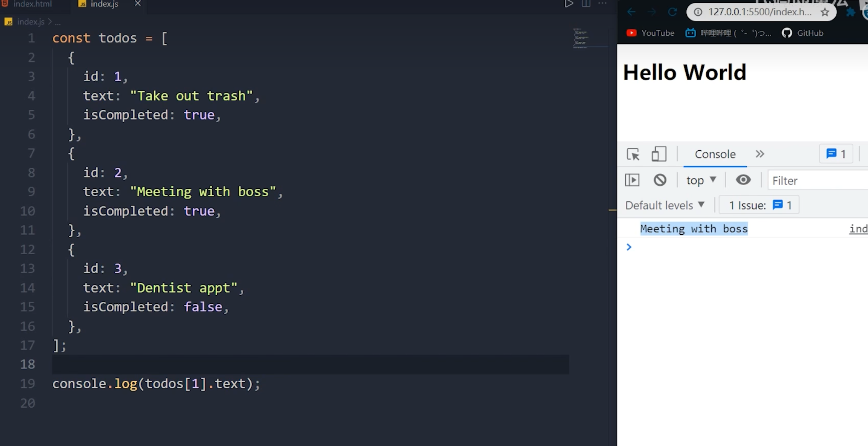Open the YouTube bookmark
The height and width of the screenshot is (446, 868).
pos(650,33)
